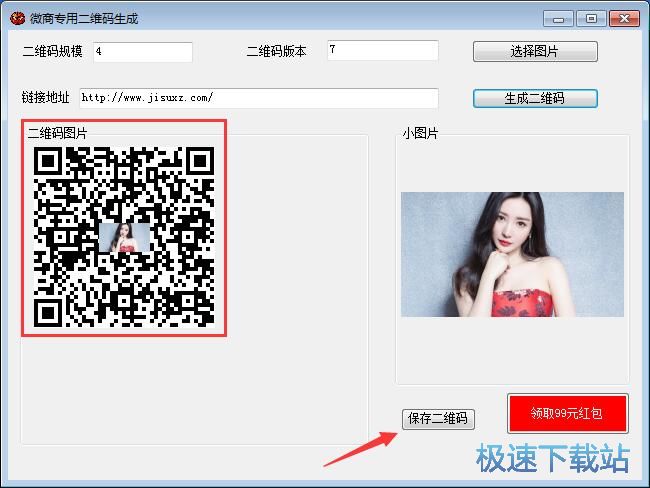Image resolution: width=650 pixels, height=488 pixels.
Task: Click the app icon in title bar
Action: point(17,18)
